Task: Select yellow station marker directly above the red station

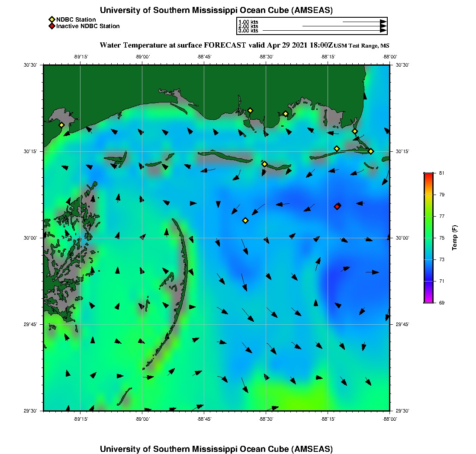Action: click(x=337, y=149)
